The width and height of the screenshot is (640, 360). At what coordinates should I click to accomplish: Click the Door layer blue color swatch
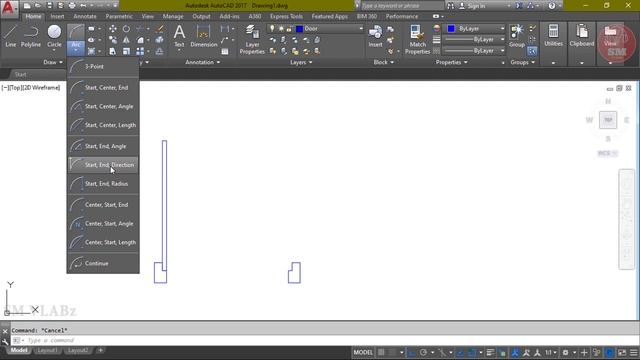pyautogui.click(x=299, y=29)
